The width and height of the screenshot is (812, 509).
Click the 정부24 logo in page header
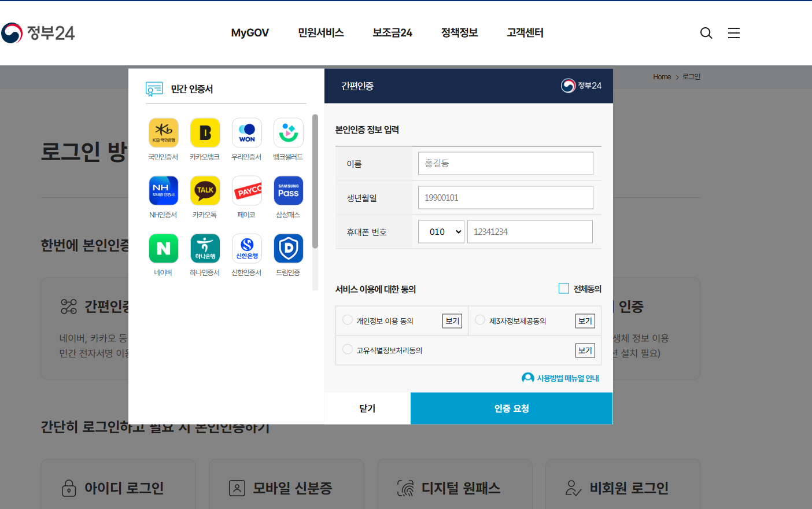coord(38,33)
